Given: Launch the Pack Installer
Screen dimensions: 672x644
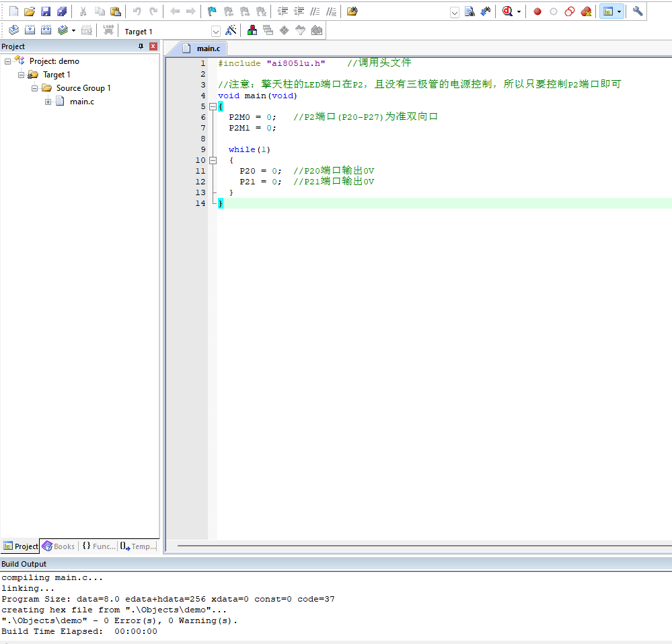Looking at the screenshot, I should [x=317, y=30].
